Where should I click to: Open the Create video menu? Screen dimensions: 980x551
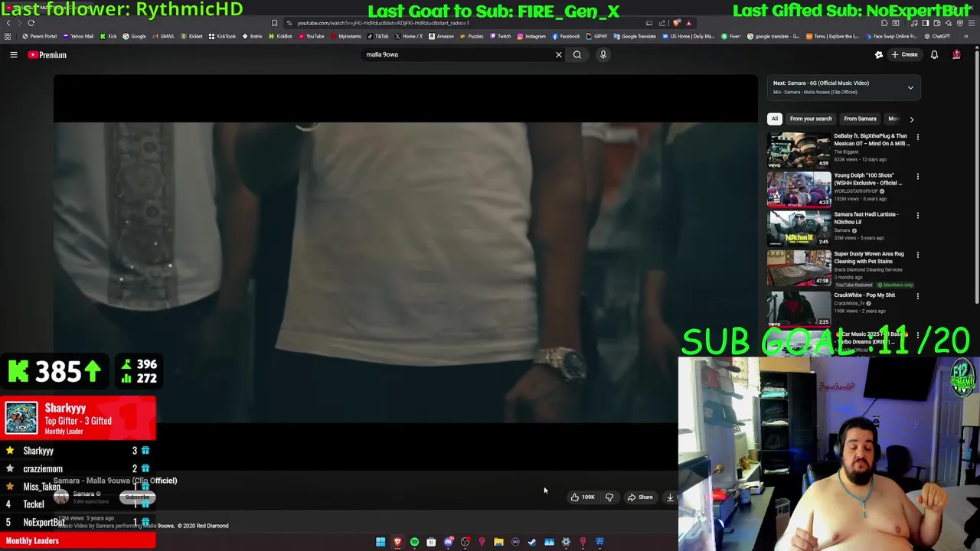point(904,54)
